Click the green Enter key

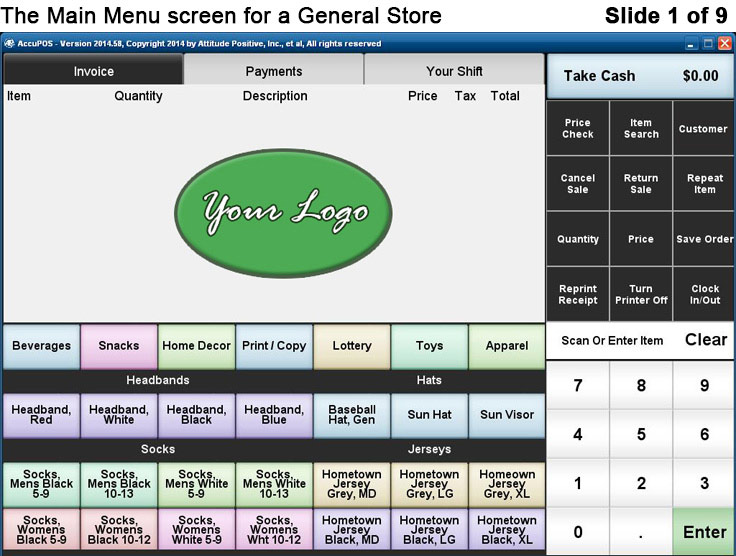click(704, 532)
